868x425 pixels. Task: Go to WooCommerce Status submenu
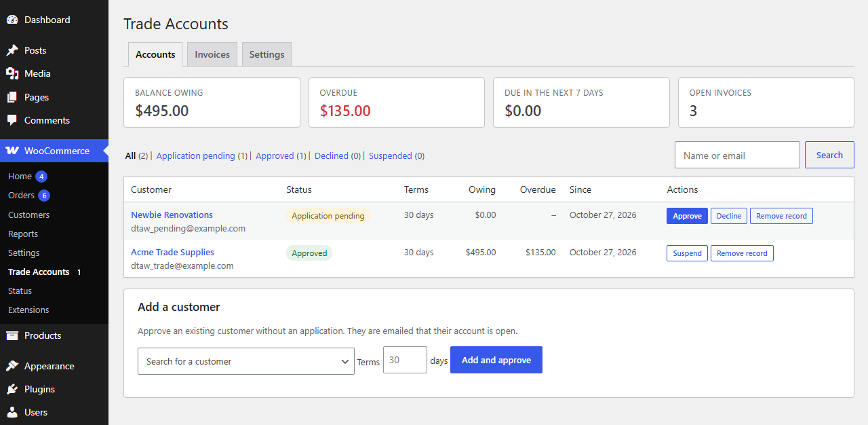tap(20, 291)
